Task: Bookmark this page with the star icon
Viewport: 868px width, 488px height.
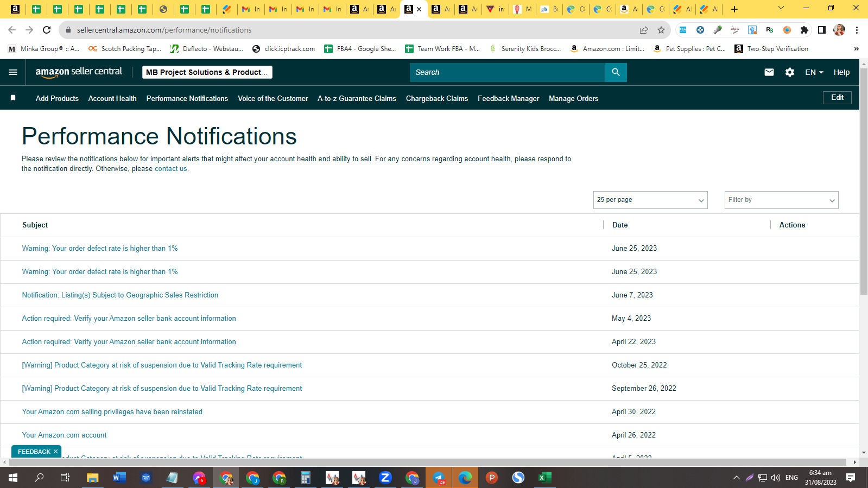Action: tap(661, 30)
